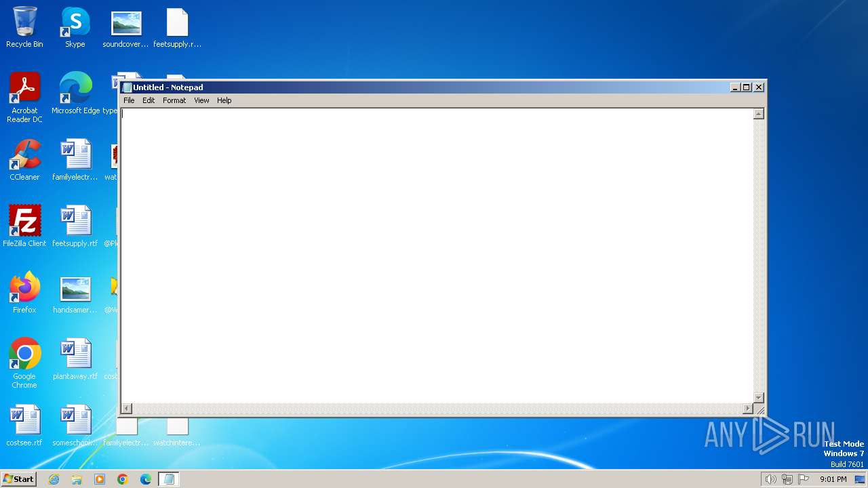This screenshot has height=488, width=868.
Task: Launch Edge from the taskbar
Action: [x=146, y=479]
